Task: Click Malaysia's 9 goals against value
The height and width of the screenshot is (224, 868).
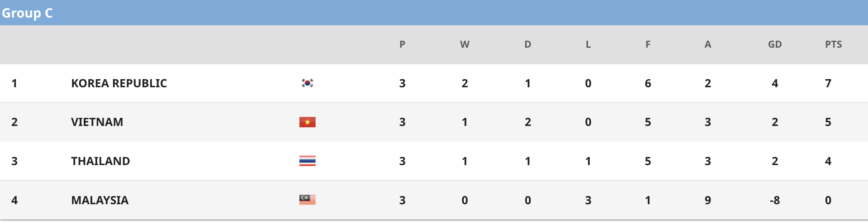Action: (708, 200)
